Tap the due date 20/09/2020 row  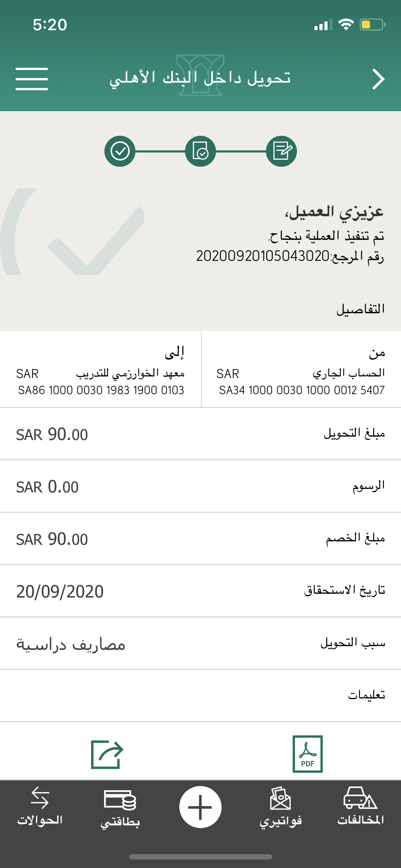pyautogui.click(x=200, y=591)
